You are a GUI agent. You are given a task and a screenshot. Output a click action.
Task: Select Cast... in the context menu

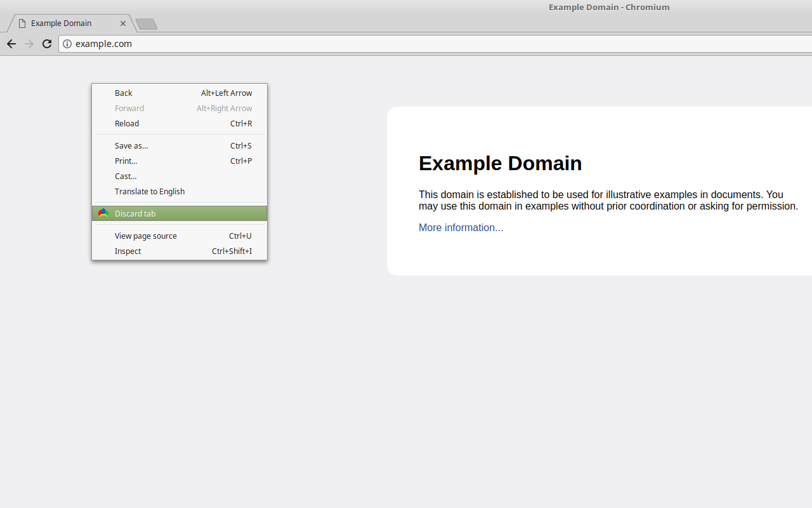[180, 176]
